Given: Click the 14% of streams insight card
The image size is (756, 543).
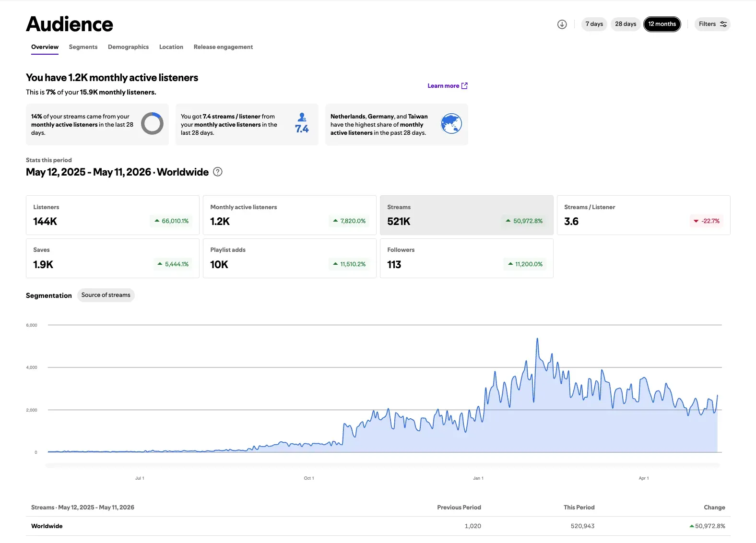Looking at the screenshot, I should point(97,124).
